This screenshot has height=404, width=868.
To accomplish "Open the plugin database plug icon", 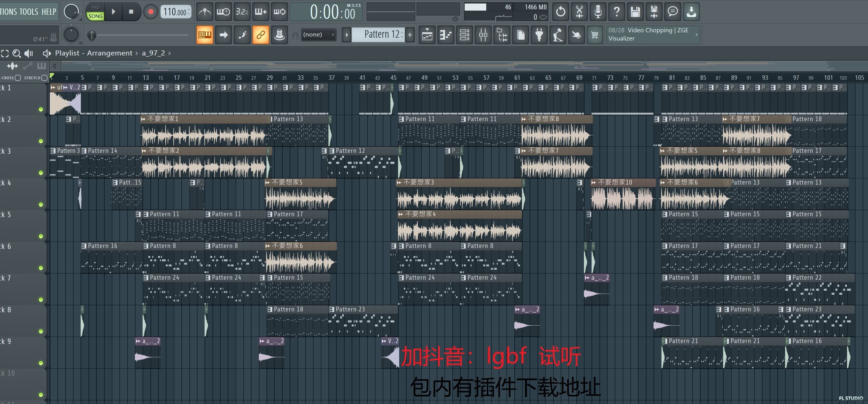I will (x=540, y=34).
